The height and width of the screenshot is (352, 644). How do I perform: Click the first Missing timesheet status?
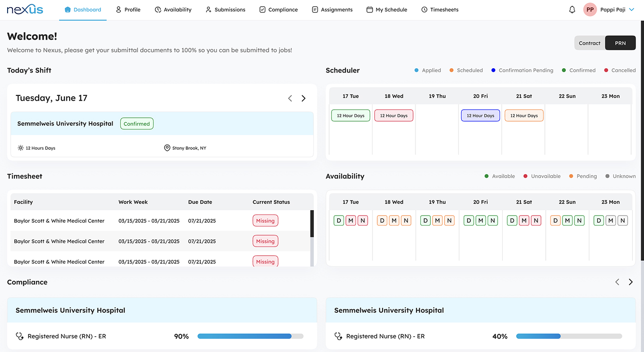[x=265, y=221]
